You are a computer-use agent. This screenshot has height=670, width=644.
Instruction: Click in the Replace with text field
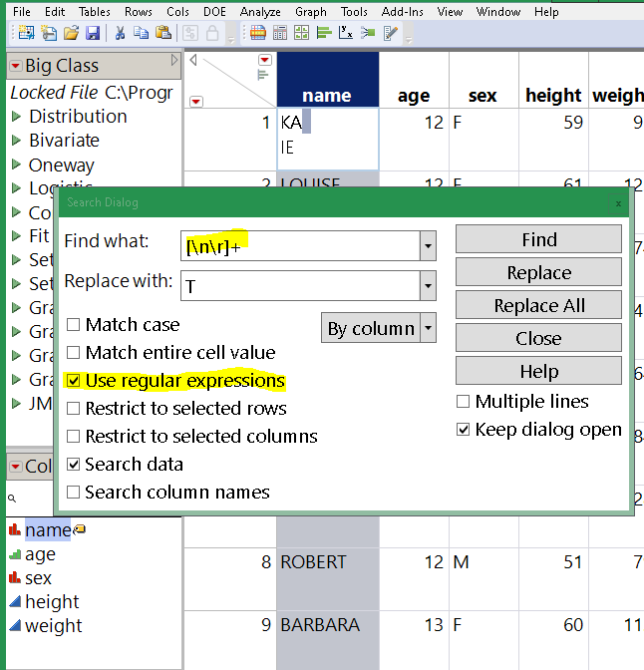pyautogui.click(x=300, y=285)
